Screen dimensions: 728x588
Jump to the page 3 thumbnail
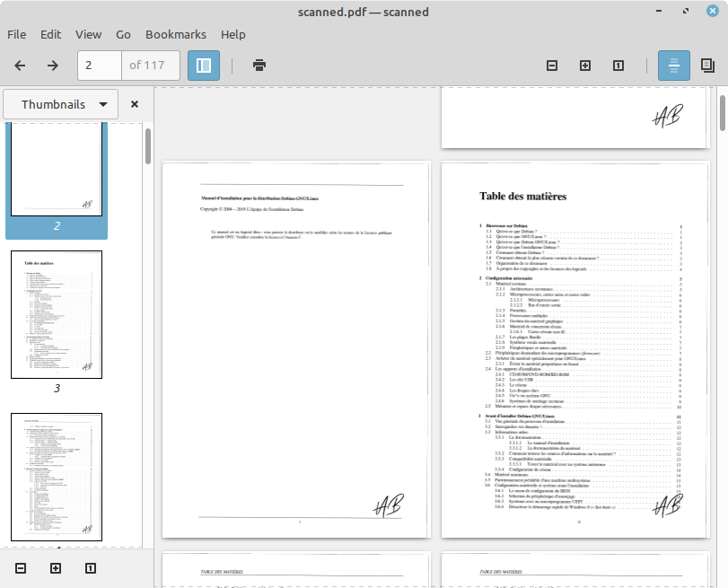[x=57, y=314]
